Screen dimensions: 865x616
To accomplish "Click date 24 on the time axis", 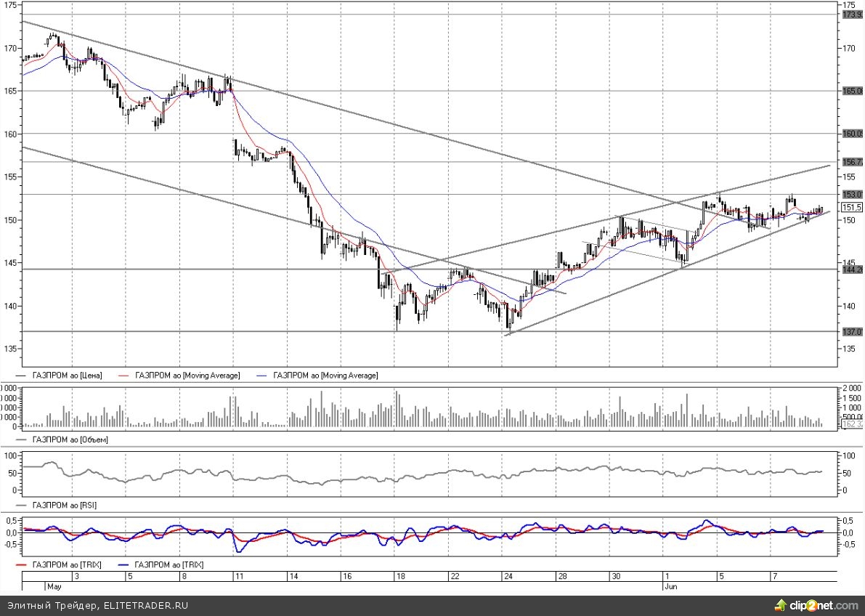I will [x=508, y=576].
